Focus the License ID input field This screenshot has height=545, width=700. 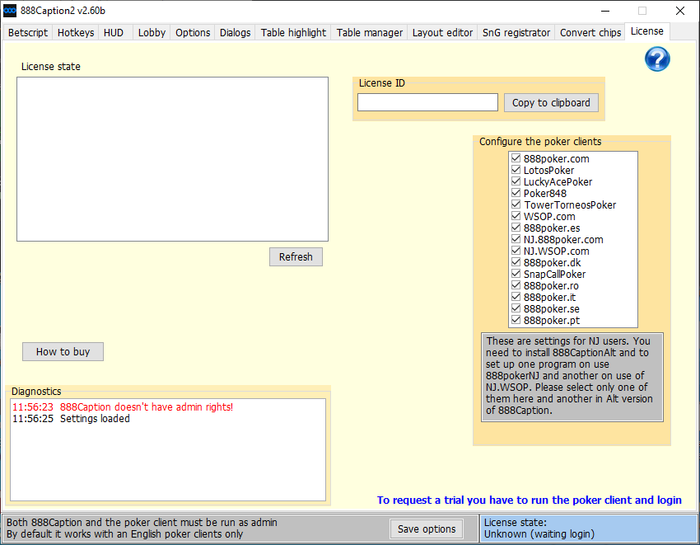[427, 102]
